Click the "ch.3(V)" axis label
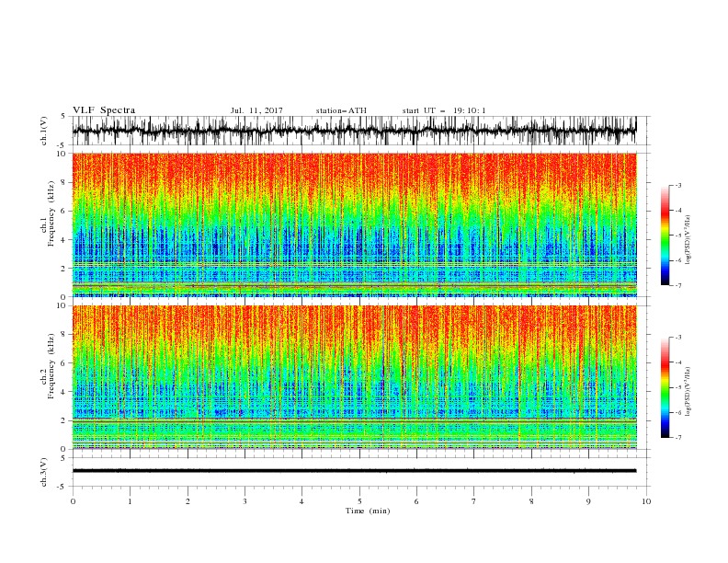The width and height of the screenshot is (728, 563). tap(44, 472)
